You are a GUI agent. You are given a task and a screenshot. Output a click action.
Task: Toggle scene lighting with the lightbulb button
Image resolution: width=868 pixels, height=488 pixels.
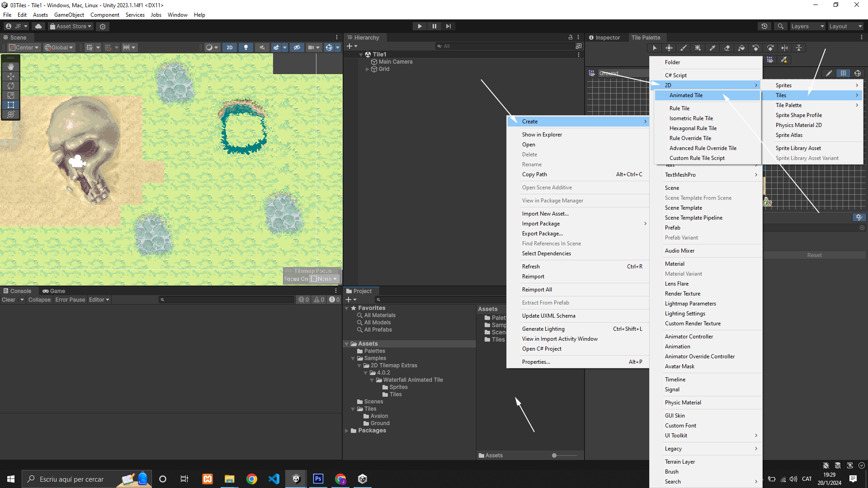(x=245, y=47)
